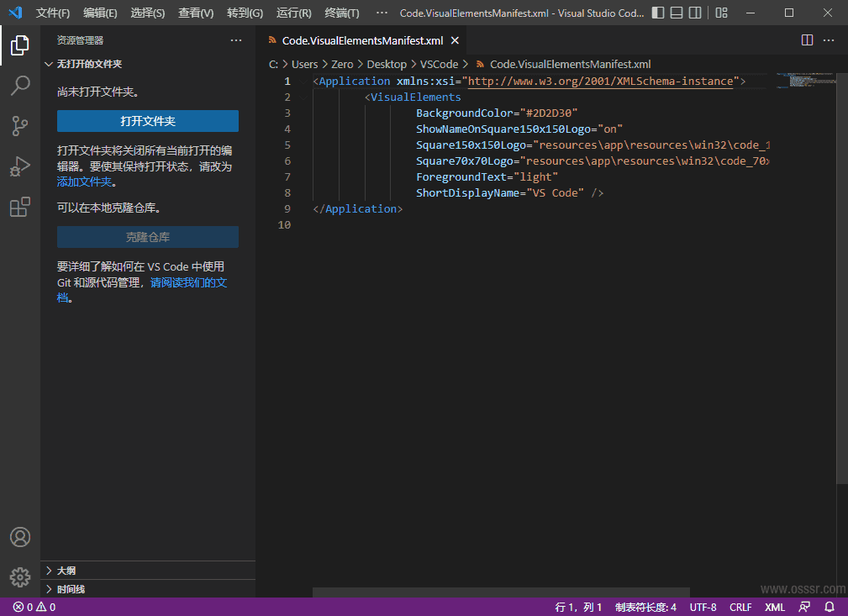Open the Extensions view
The image size is (848, 616).
(20, 207)
